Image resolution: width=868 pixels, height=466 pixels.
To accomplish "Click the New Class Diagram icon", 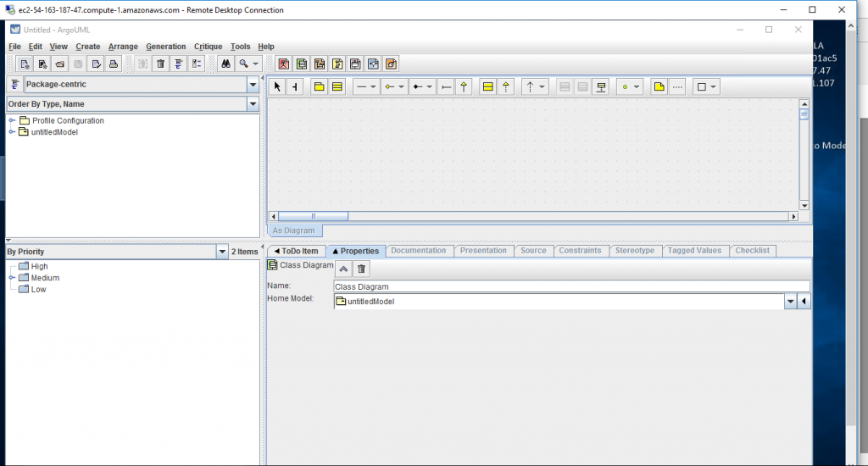I will (302, 64).
